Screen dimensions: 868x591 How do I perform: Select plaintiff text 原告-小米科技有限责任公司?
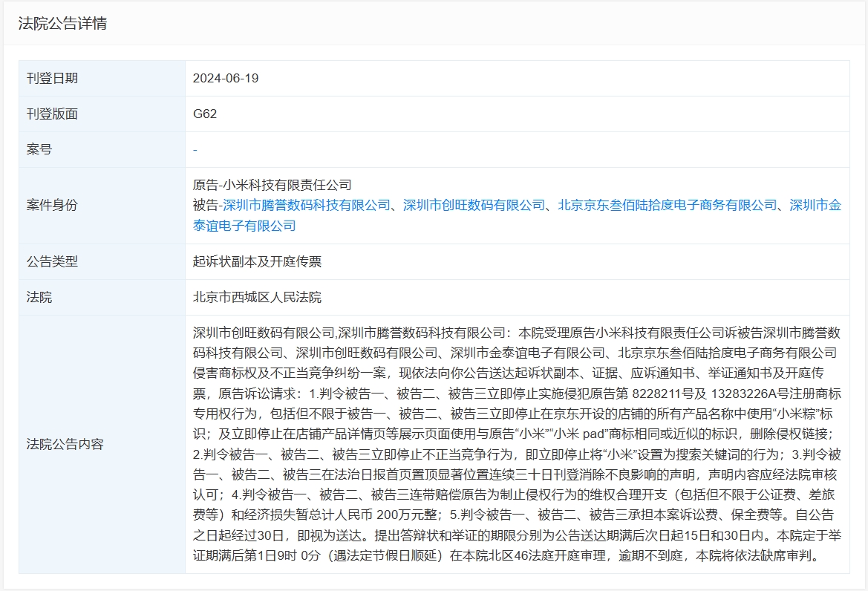(273, 185)
